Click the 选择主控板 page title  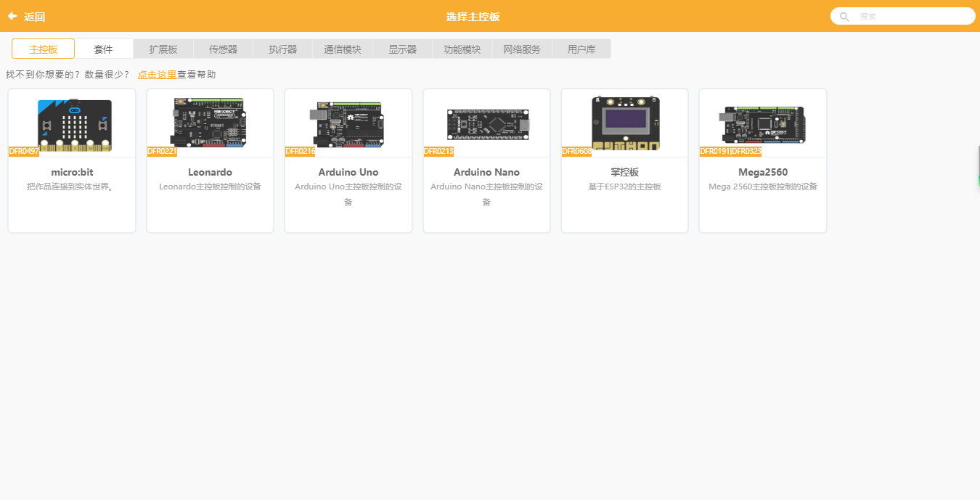pos(473,17)
